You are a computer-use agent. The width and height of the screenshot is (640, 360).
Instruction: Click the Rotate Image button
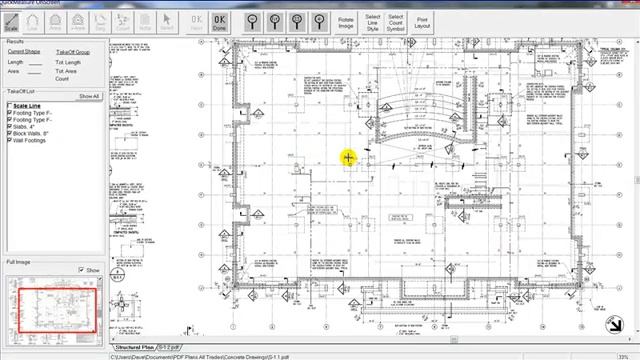pyautogui.click(x=346, y=22)
